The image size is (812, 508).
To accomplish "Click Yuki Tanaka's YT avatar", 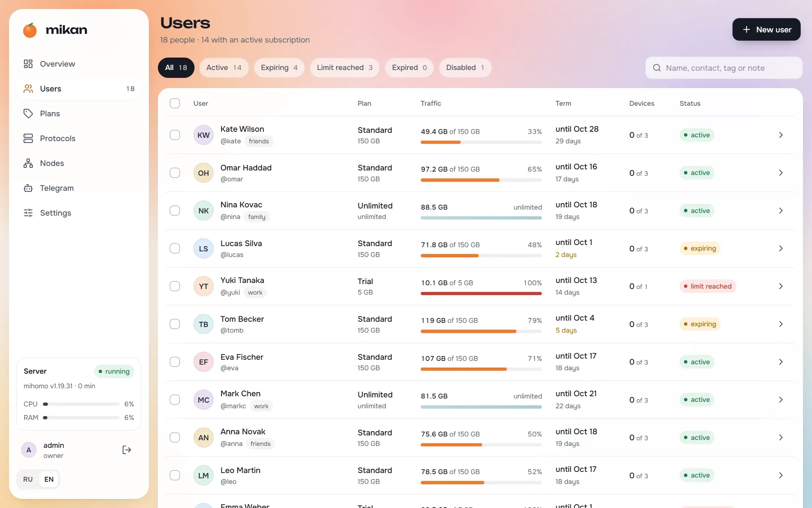I will click(x=203, y=286).
